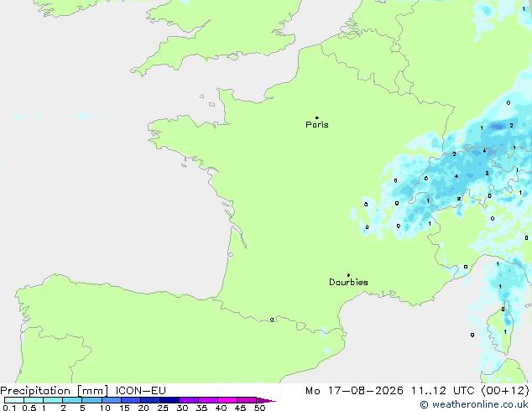Select the 1–2 mm legend swatch
Image resolution: width=532 pixels, height=411 pixels.
(53, 400)
